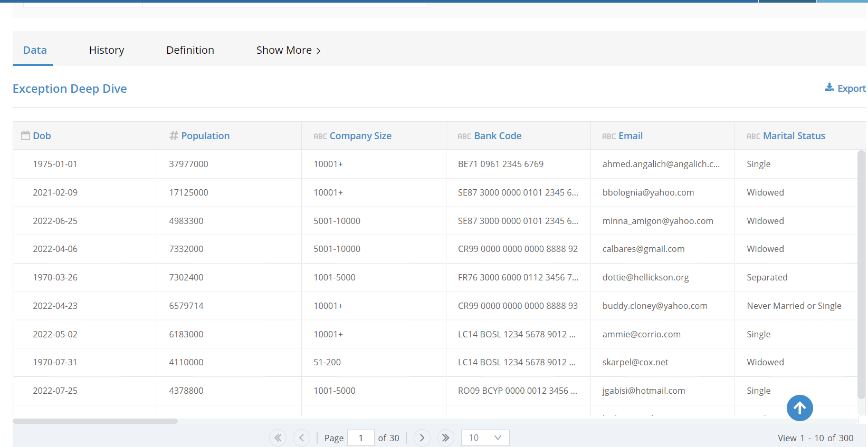Click hash icon in Population header
This screenshot has height=447, width=868.
pos(174,135)
